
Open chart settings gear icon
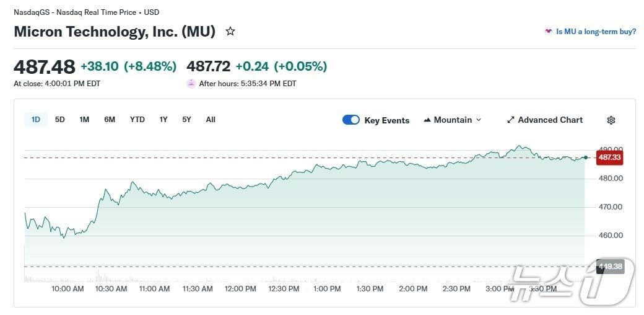[611, 120]
